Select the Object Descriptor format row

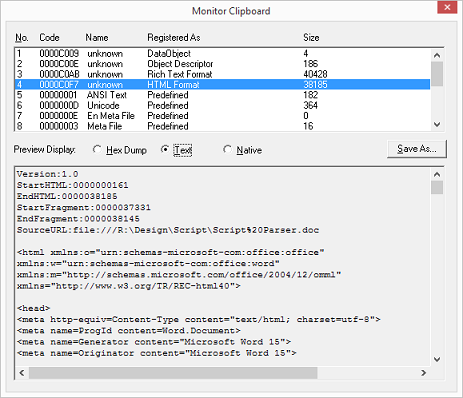tap(222, 64)
